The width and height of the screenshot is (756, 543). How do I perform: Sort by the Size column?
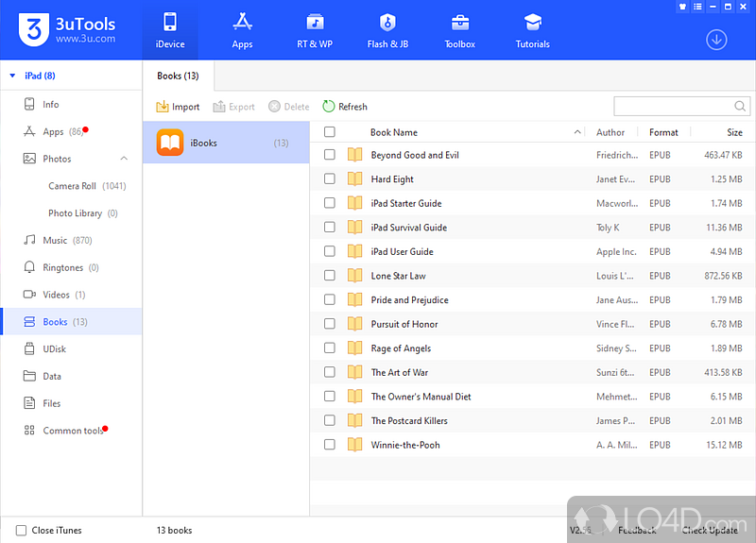click(734, 132)
